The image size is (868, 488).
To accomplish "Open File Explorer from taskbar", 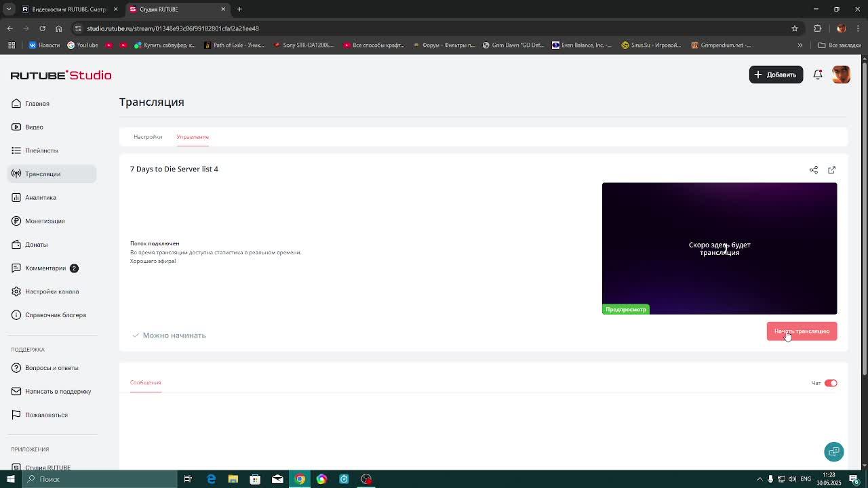I will [x=233, y=479].
